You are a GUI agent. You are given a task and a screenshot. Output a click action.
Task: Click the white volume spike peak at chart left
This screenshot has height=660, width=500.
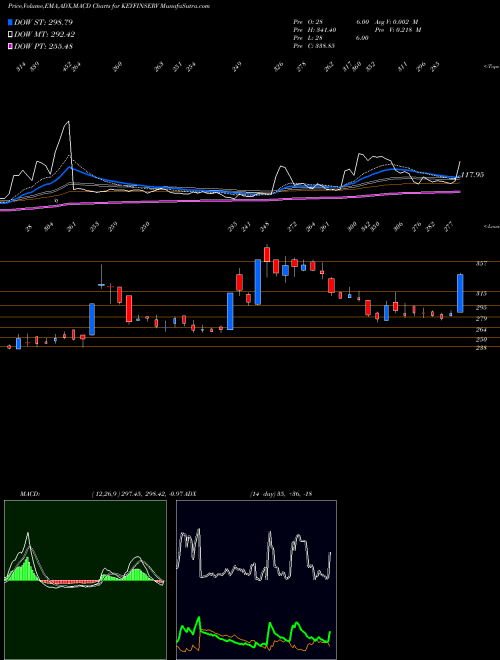(68, 122)
